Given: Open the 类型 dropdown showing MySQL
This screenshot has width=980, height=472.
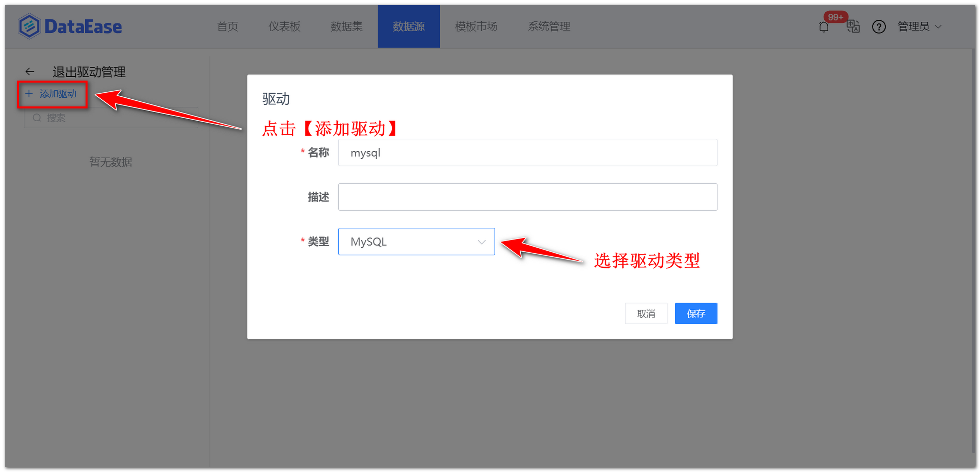Looking at the screenshot, I should coord(416,241).
